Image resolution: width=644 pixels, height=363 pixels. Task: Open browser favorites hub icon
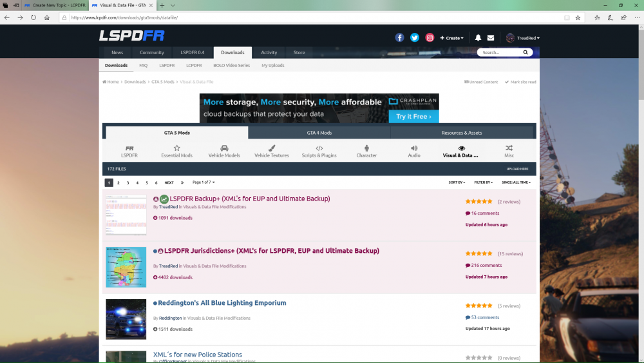tap(597, 17)
